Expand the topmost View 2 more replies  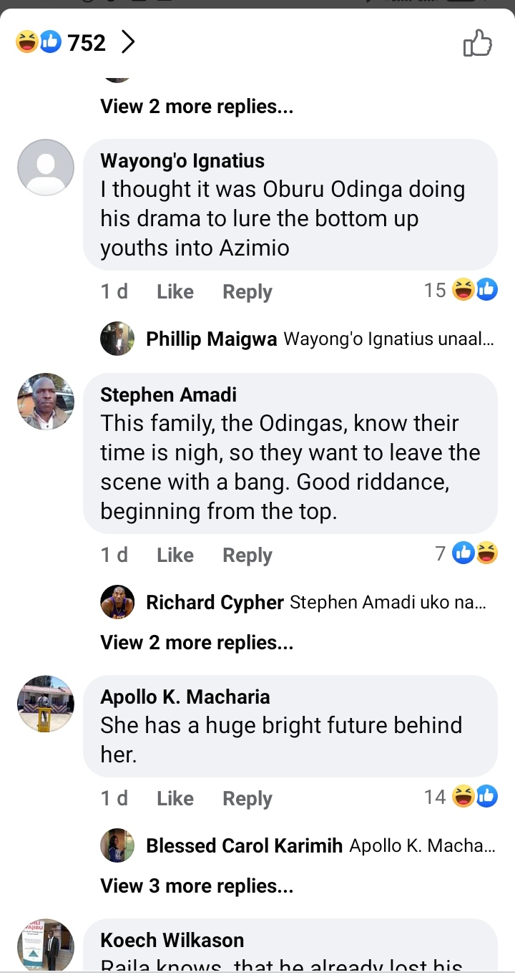197,107
